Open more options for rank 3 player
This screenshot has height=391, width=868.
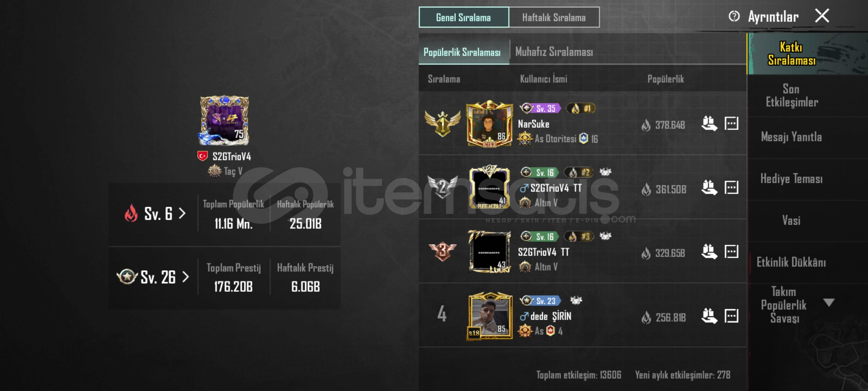731,252
